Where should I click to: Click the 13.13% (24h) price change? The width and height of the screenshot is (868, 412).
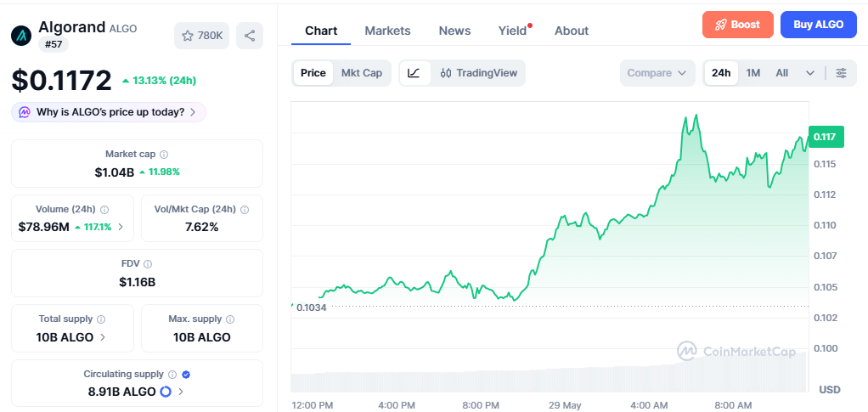pyautogui.click(x=160, y=81)
